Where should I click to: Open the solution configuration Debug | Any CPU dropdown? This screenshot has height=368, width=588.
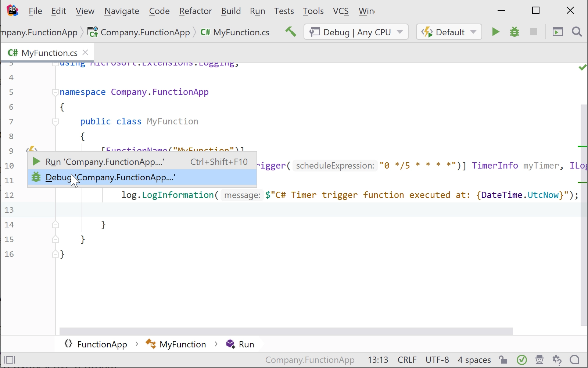[x=356, y=32]
